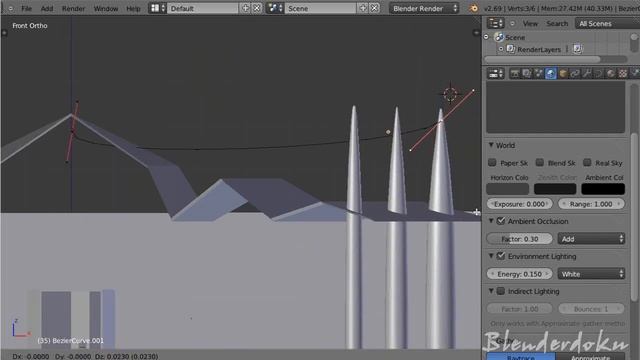The height and width of the screenshot is (360, 640).
Task: Open the outliner View menu
Action: (x=530, y=24)
